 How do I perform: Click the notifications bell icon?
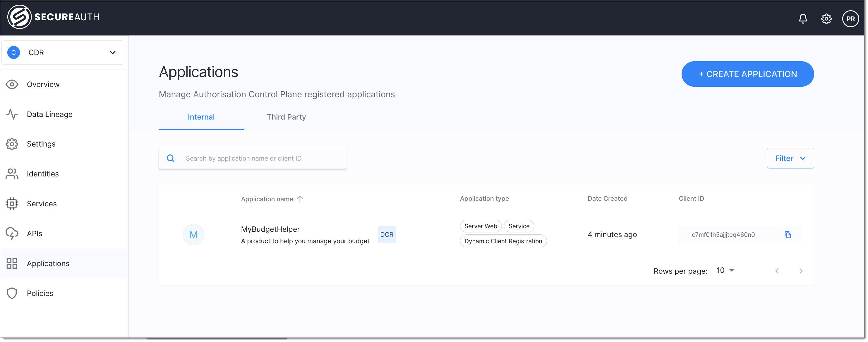point(803,18)
